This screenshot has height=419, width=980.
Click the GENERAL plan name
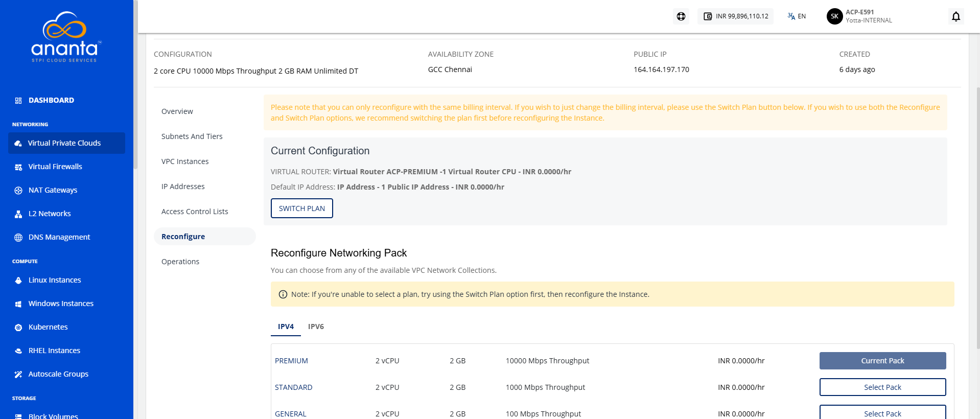291,414
